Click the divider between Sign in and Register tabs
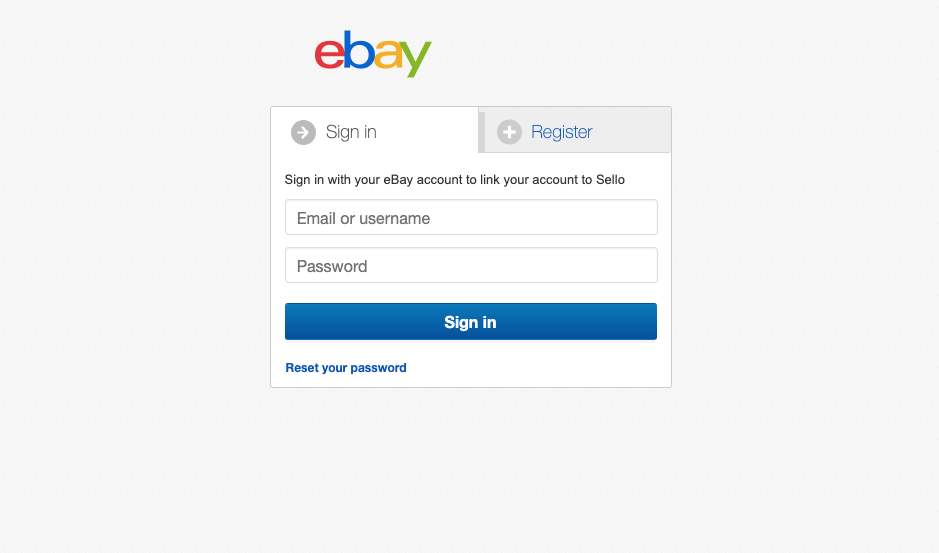 click(481, 131)
